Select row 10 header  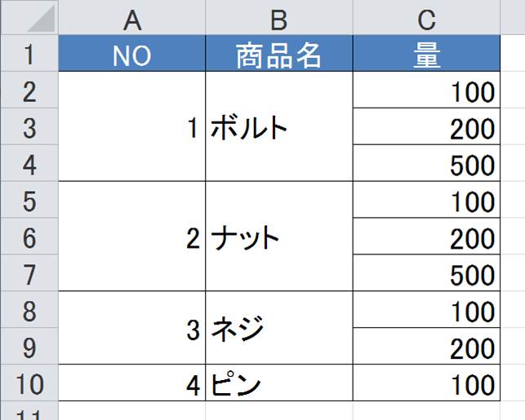29,382
